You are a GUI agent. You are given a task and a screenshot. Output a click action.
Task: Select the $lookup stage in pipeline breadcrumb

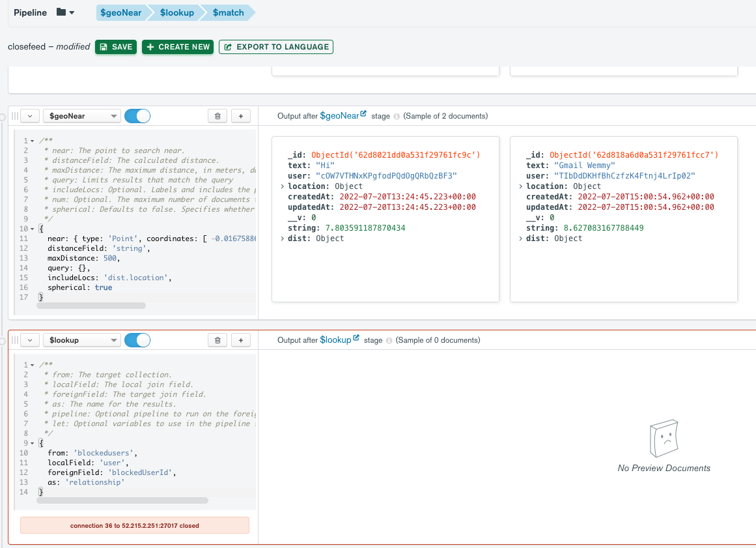pos(177,12)
